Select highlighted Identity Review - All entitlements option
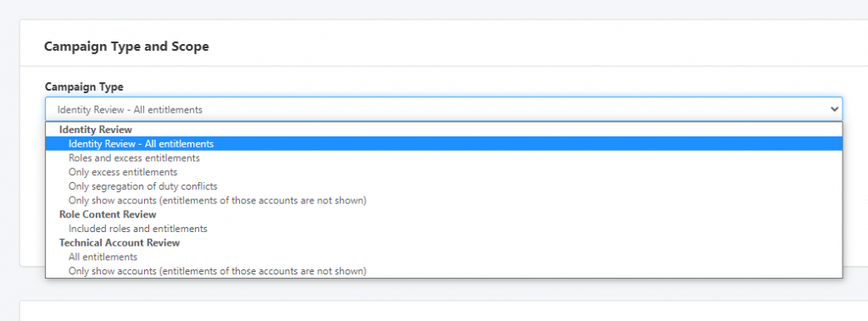The width and height of the screenshot is (868, 321). 444,143
